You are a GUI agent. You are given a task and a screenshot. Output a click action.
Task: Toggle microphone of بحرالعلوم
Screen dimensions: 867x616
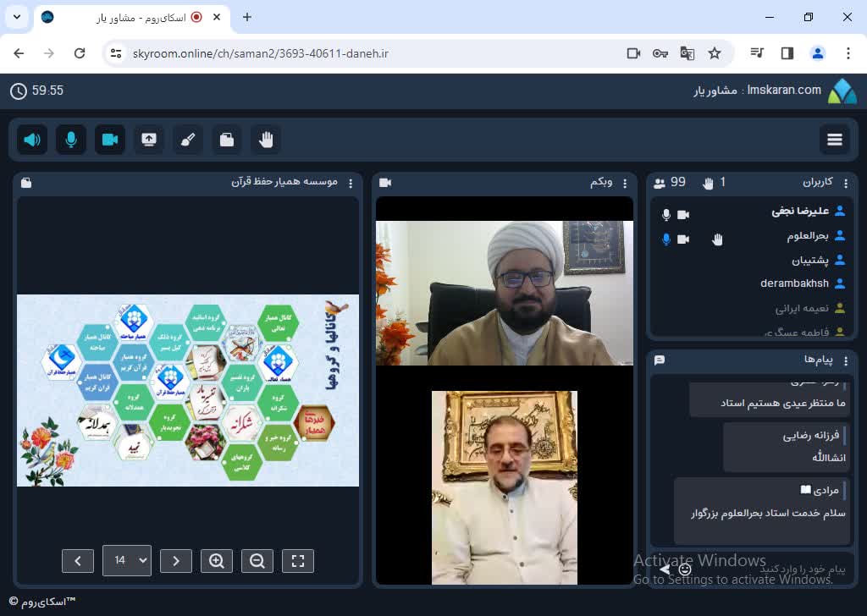pyautogui.click(x=666, y=239)
